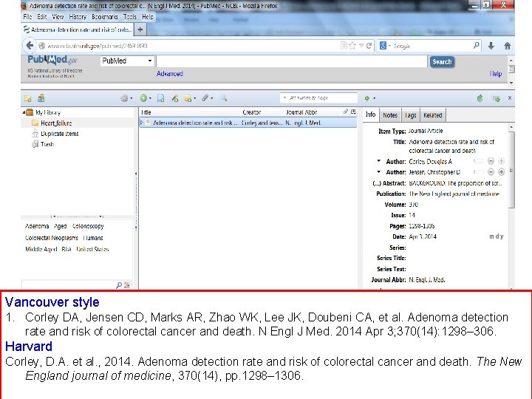Toggle Zotero full tab mode icon
Image resolution: width=532 pixels, height=399 pixels.
click(497, 99)
